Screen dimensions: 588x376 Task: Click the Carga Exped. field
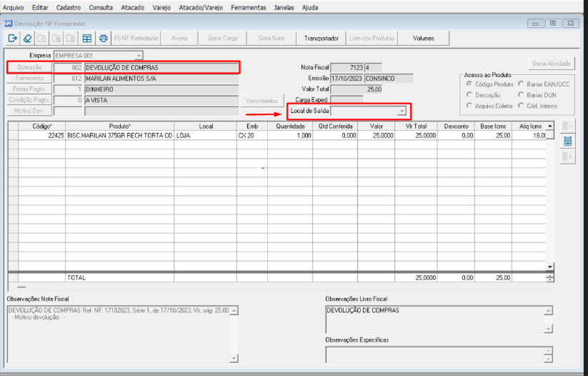pyautogui.click(x=347, y=100)
